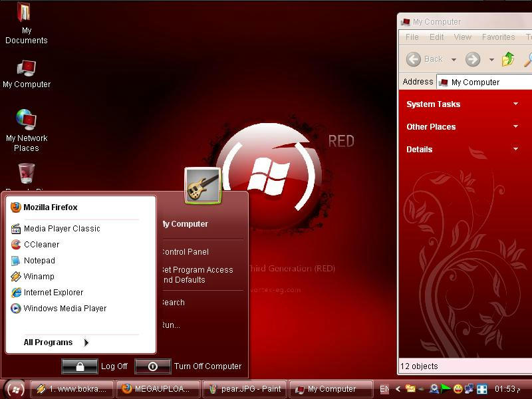The height and width of the screenshot is (399, 532).
Task: Switch to the My Computer taskbar button
Action: 331,389
